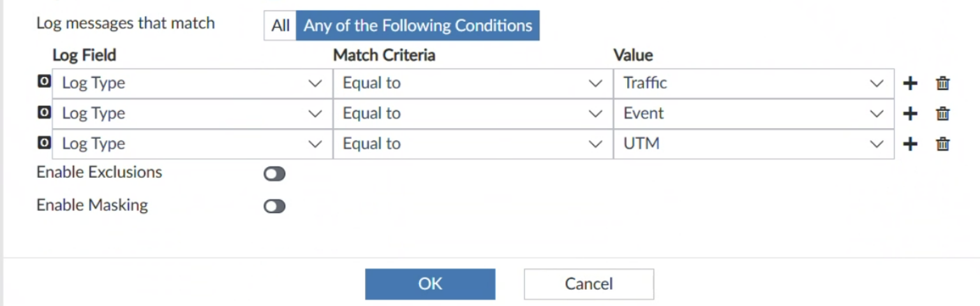Choose Any of the Following Conditions
The height and width of the screenshot is (306, 980).
tap(417, 26)
